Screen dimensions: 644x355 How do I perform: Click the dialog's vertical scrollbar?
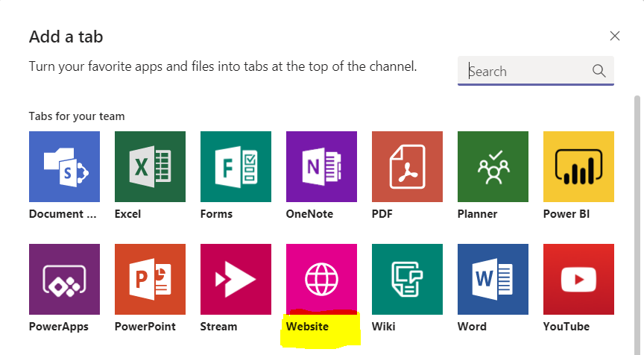637,225
